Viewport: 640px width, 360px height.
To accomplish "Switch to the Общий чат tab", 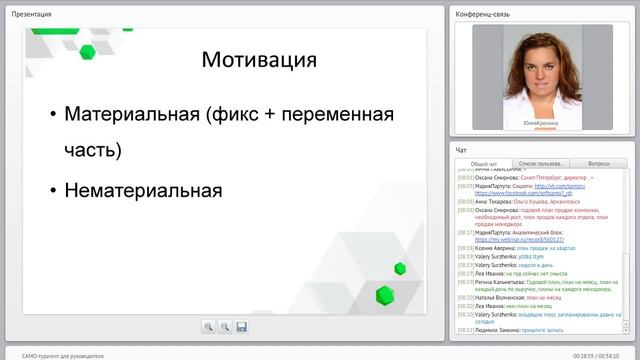I will point(484,164).
